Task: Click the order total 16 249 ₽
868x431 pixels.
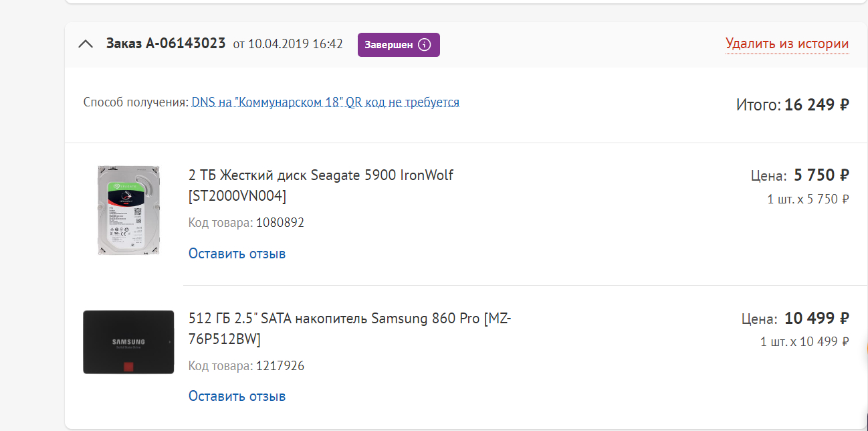Action: (817, 105)
